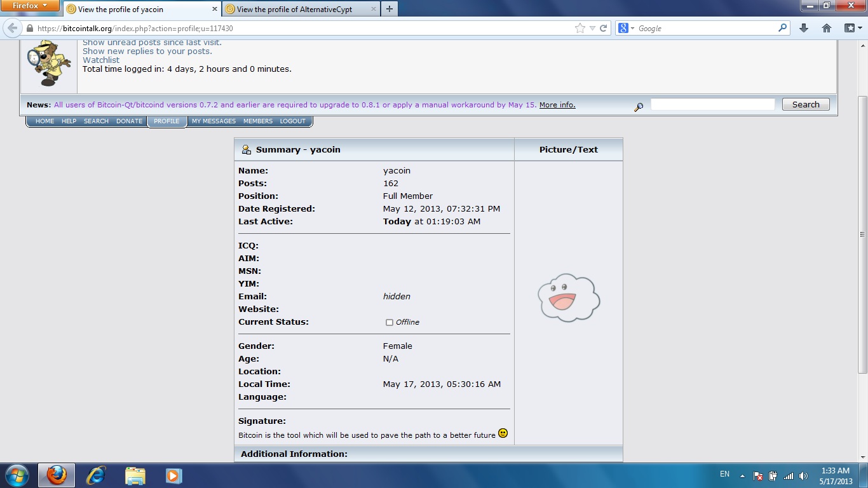Click the Google search input field

(707, 28)
